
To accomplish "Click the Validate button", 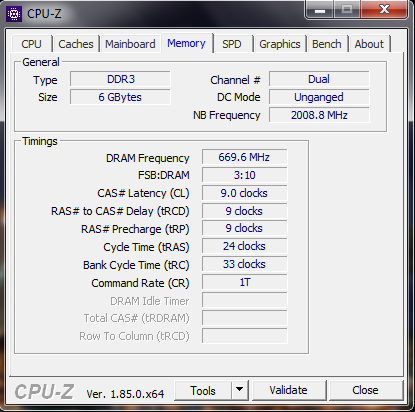I will pyautogui.click(x=289, y=390).
